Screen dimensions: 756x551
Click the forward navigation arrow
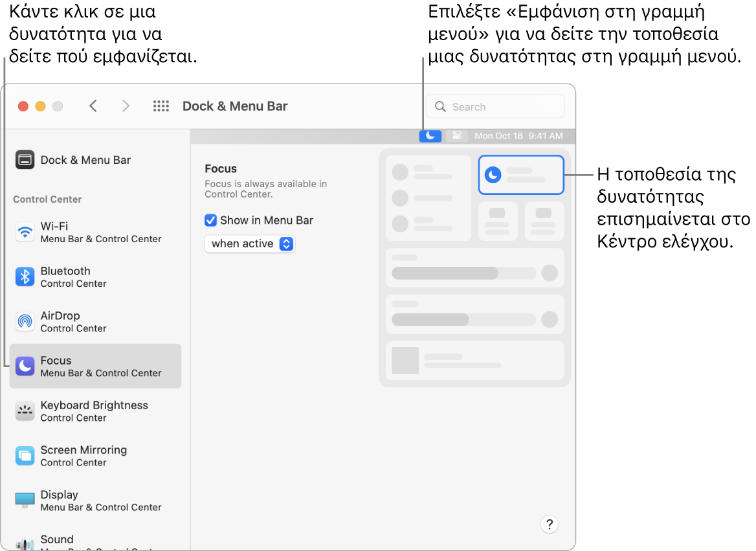(x=126, y=106)
